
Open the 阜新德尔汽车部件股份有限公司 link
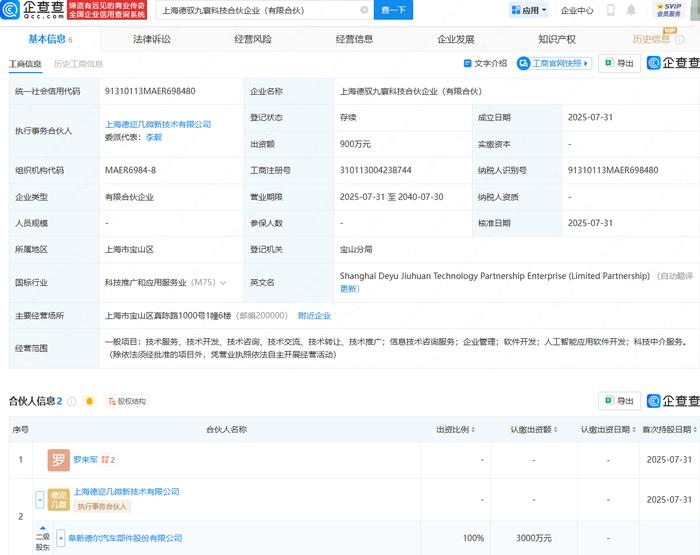point(125,538)
